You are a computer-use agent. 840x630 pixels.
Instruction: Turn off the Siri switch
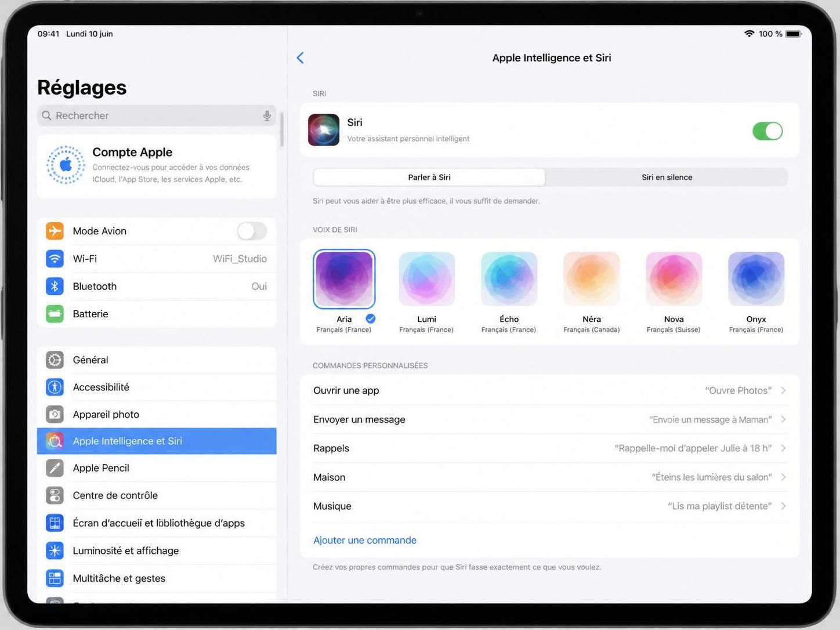pyautogui.click(x=767, y=131)
